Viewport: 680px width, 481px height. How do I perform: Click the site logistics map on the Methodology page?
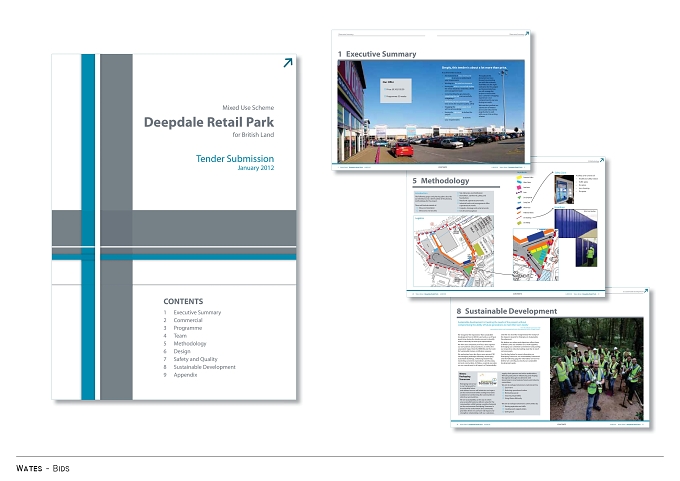[x=453, y=252]
